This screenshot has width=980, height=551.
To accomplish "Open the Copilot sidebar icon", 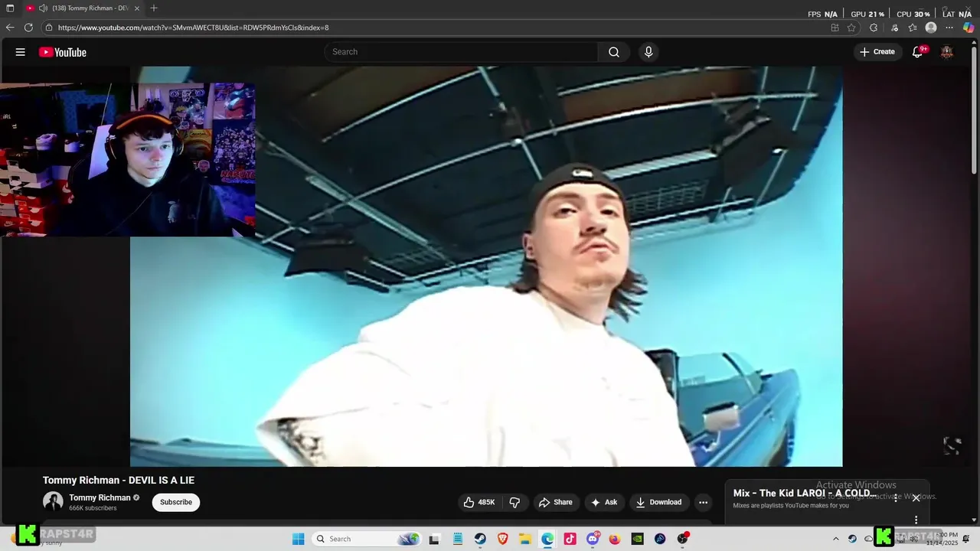I will point(969,28).
